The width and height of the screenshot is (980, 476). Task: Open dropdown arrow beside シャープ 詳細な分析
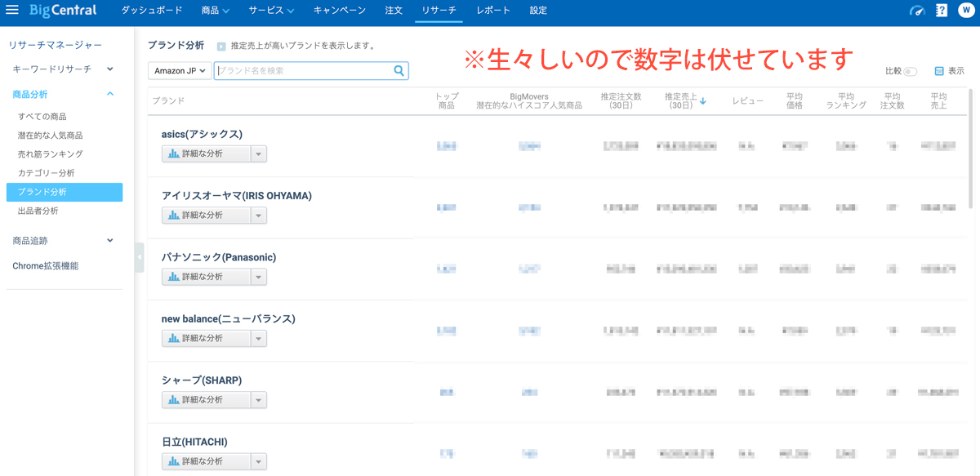258,400
